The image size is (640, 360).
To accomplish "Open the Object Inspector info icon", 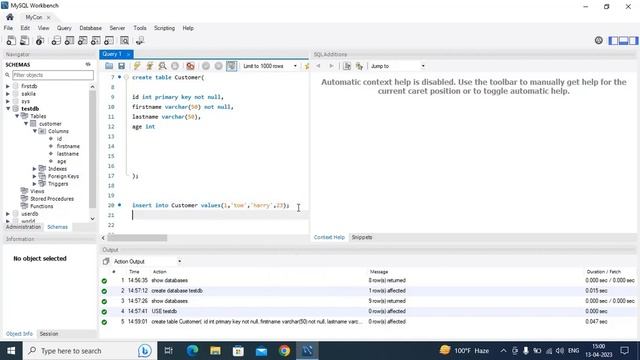I will (x=40, y=40).
